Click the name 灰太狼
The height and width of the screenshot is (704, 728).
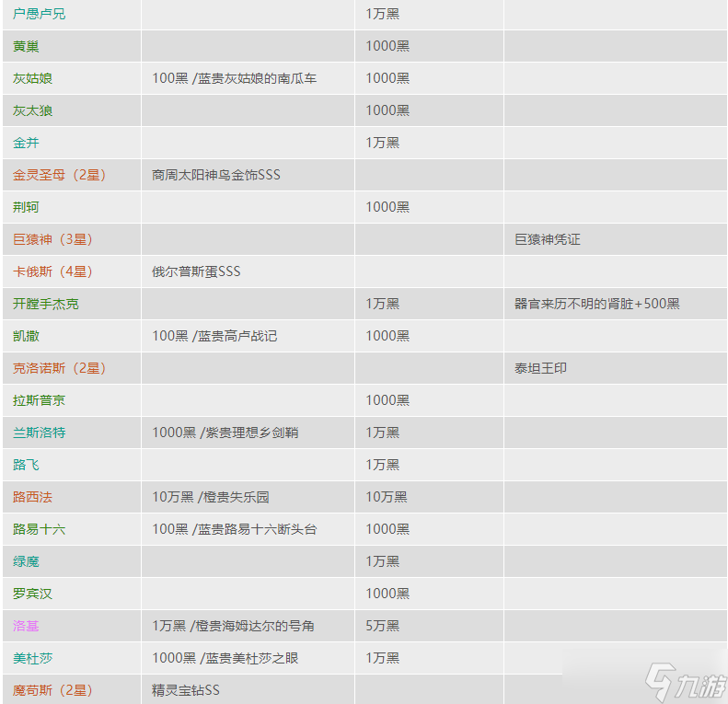point(32,110)
